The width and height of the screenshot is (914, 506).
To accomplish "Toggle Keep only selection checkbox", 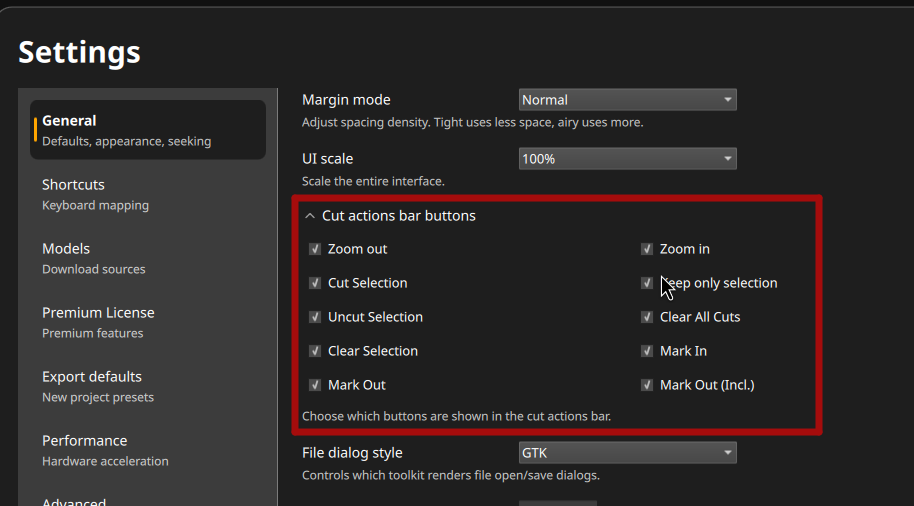I will click(x=646, y=283).
